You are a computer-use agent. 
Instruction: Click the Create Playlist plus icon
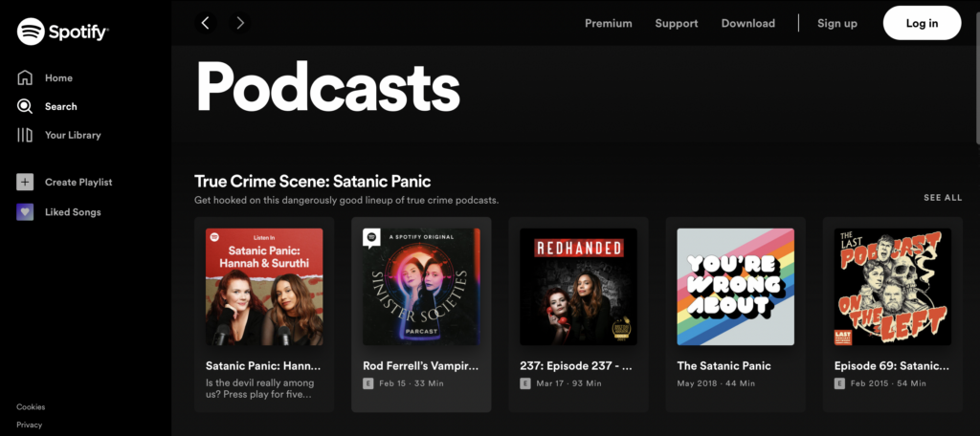pyautogui.click(x=25, y=183)
